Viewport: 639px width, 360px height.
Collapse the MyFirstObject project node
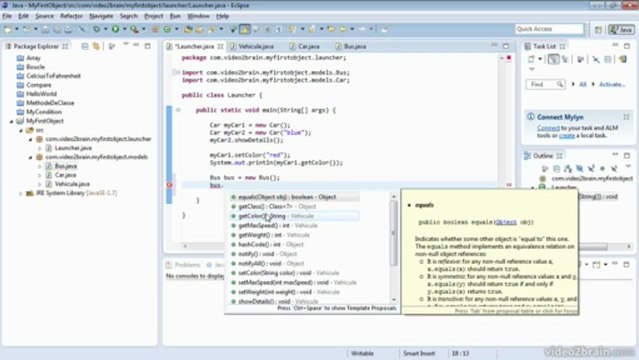11,121
